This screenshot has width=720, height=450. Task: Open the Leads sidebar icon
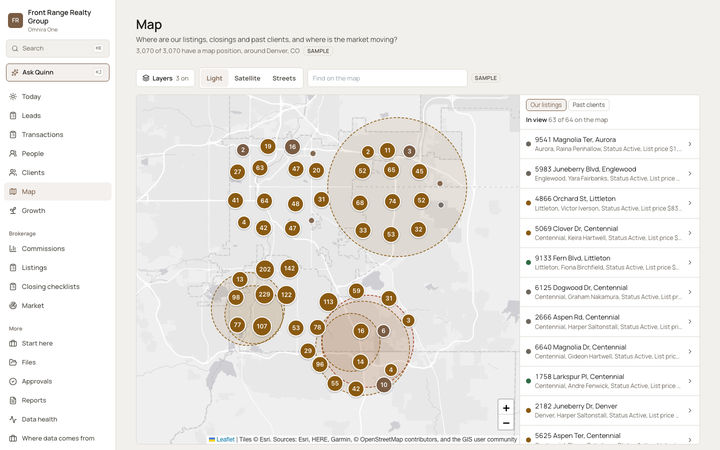click(x=13, y=116)
